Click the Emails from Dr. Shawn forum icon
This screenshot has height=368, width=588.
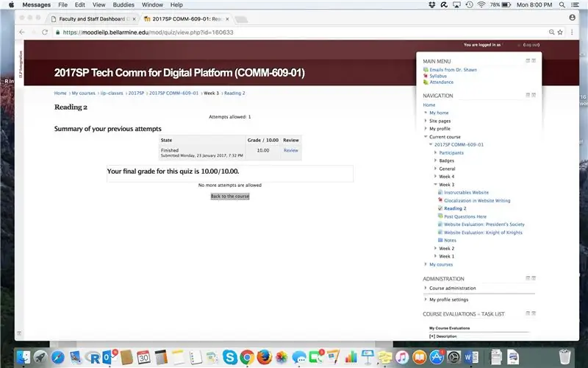426,70
